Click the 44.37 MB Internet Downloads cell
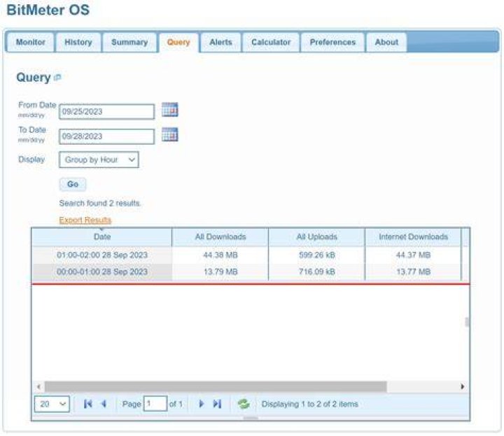 click(x=413, y=255)
